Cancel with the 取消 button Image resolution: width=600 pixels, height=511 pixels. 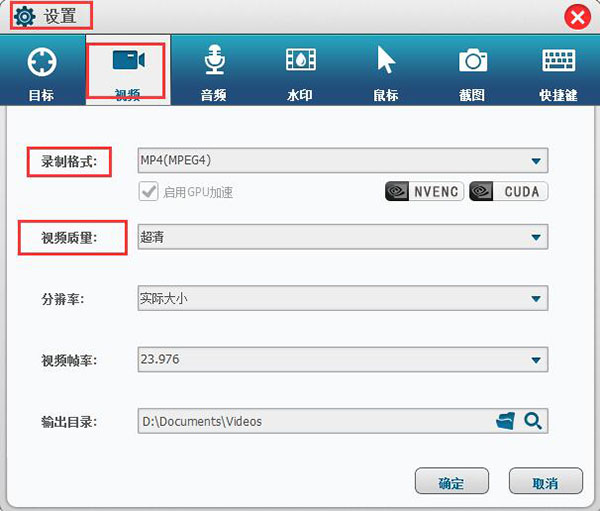pos(546,482)
